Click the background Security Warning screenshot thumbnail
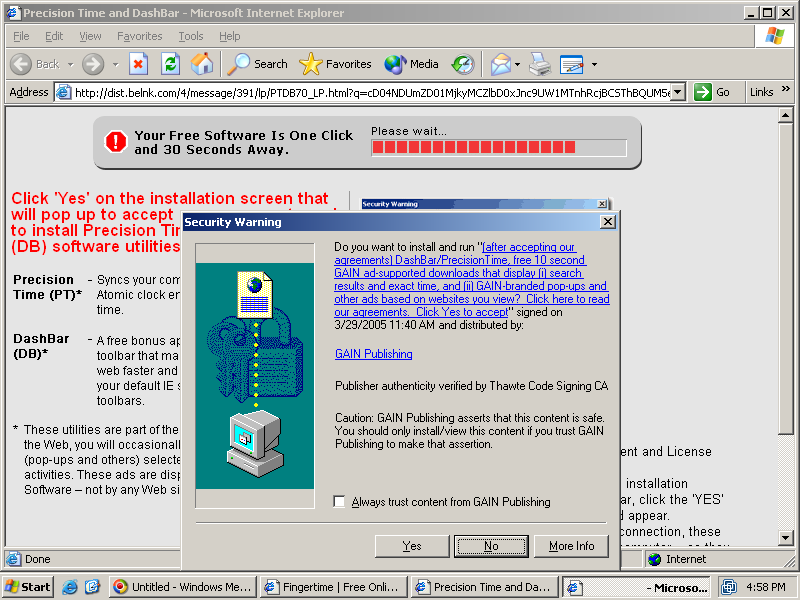 [x=485, y=204]
